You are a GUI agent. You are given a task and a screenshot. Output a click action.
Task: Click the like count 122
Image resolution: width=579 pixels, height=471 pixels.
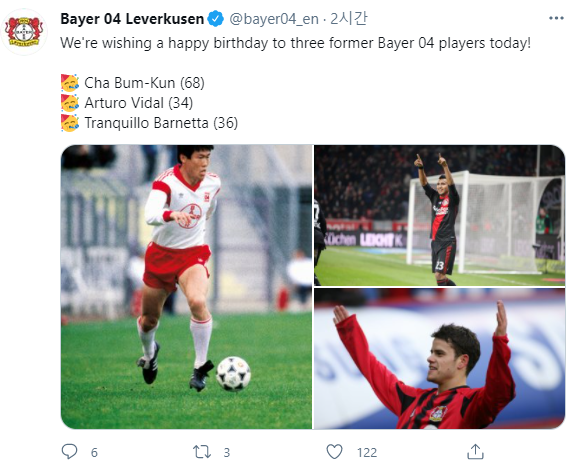tap(367, 453)
